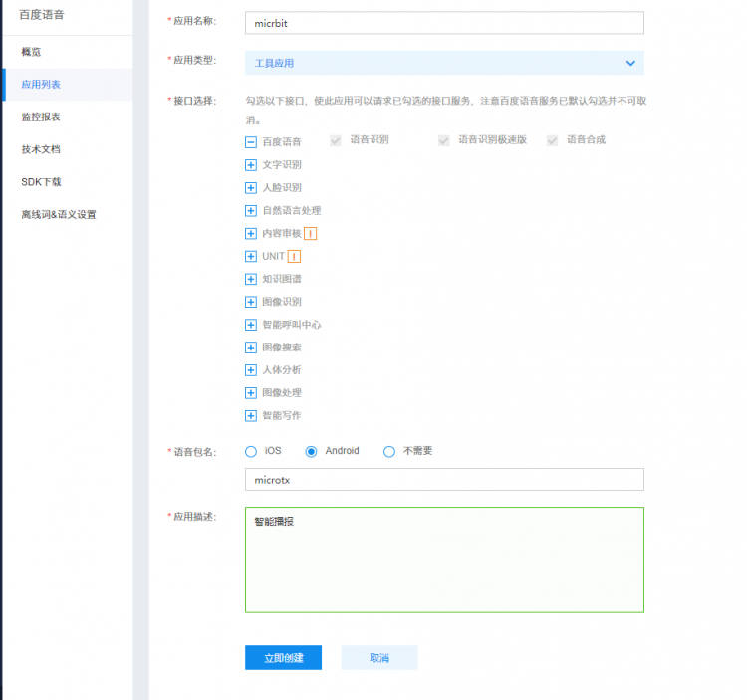Viewport: 747px width, 700px height.
Task: Open the SDK下载 sidebar menu item
Action: click(x=68, y=182)
